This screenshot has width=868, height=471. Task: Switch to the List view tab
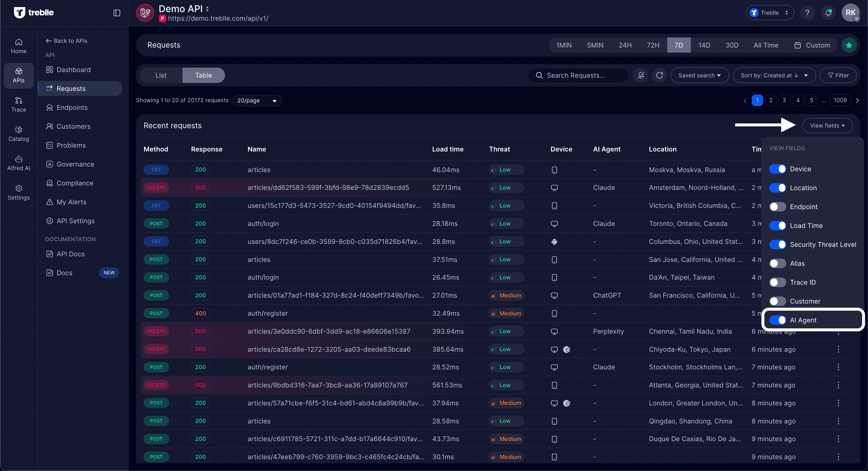161,75
